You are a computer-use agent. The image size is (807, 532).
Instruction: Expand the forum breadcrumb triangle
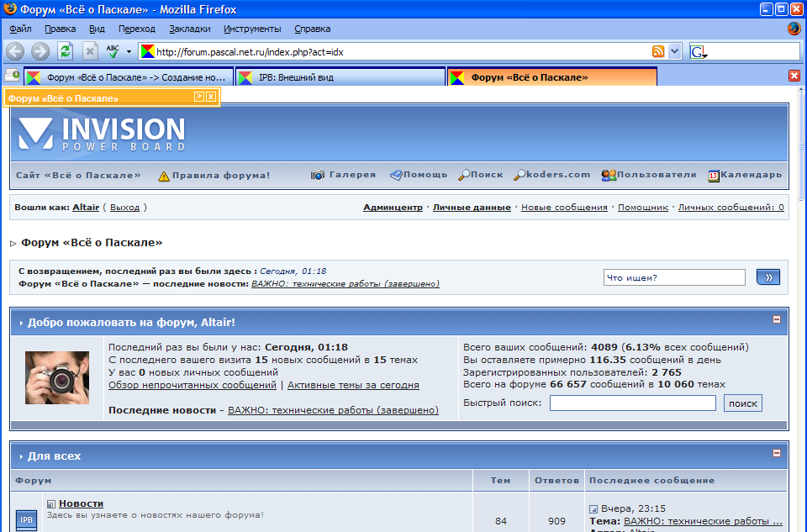click(x=13, y=244)
